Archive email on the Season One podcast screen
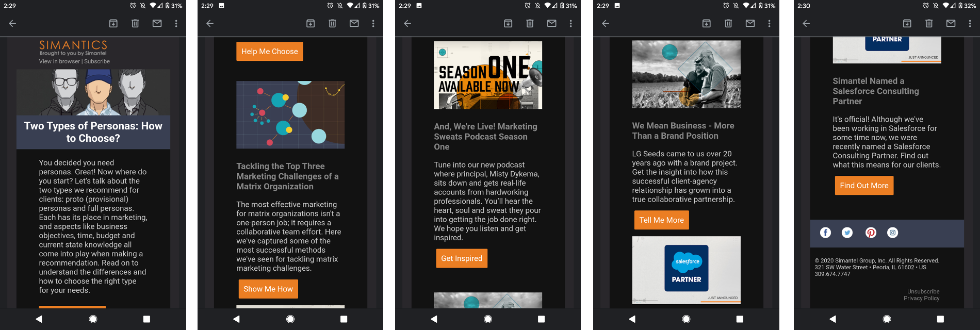The height and width of the screenshot is (330, 980). click(x=508, y=23)
